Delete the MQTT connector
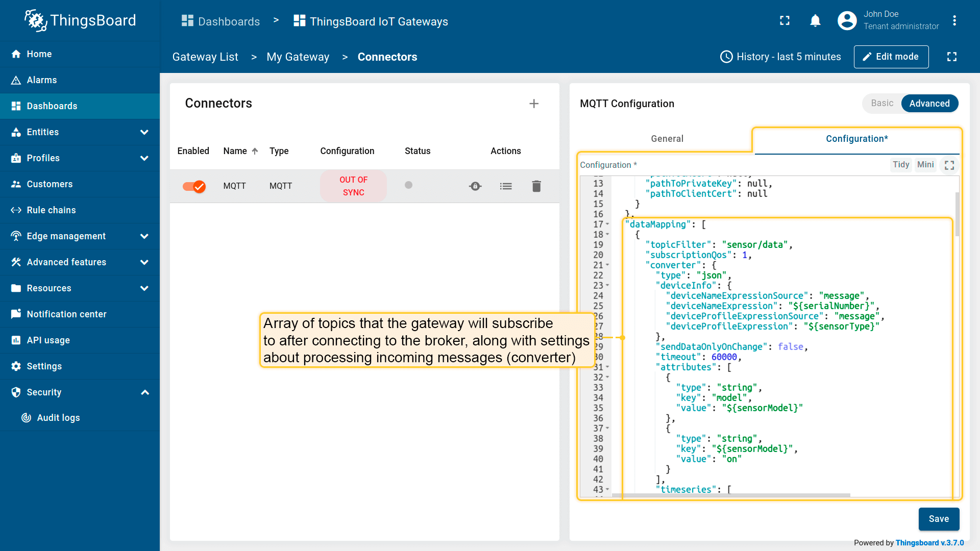The height and width of the screenshot is (551, 980). (536, 186)
